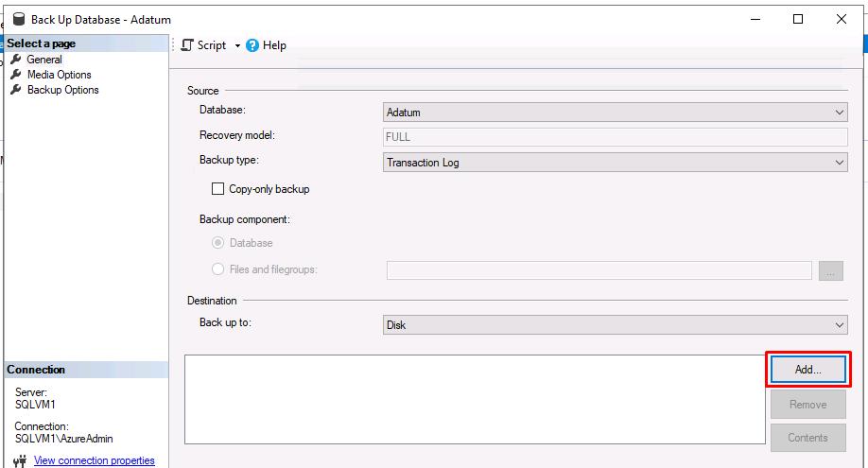Open the Backup Options page
Image resolution: width=868 pixels, height=468 pixels.
point(62,90)
